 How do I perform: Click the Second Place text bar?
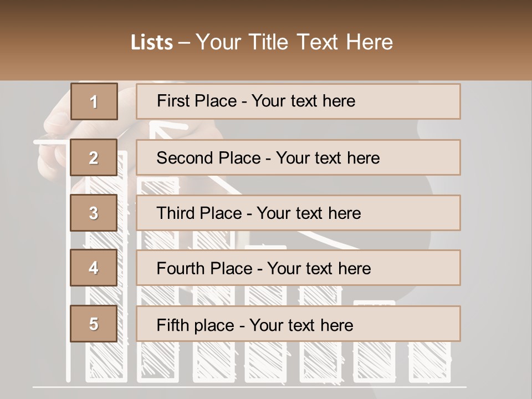point(298,157)
